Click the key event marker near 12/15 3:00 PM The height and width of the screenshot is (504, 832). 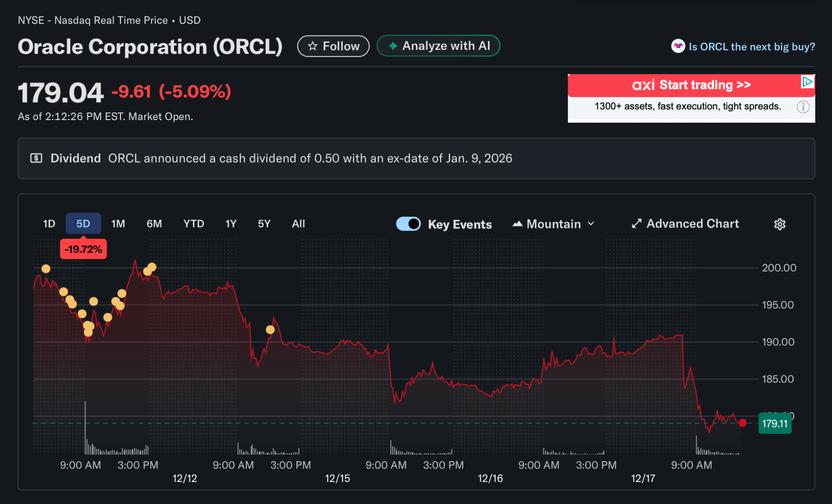pos(270,330)
